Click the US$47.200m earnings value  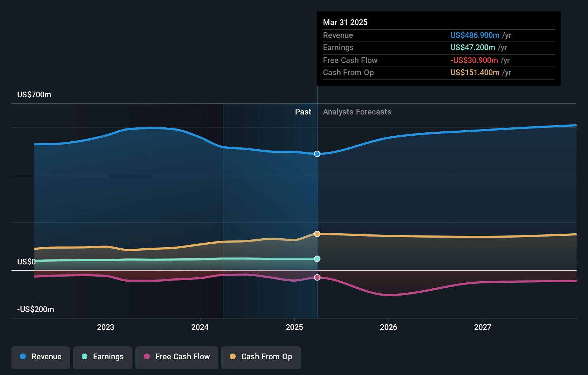click(473, 48)
